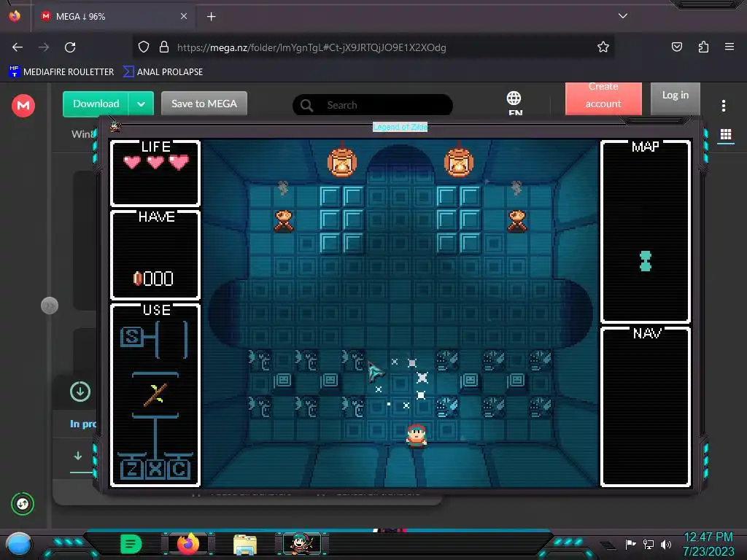
Task: Click the address bar URL
Action: tap(311, 47)
